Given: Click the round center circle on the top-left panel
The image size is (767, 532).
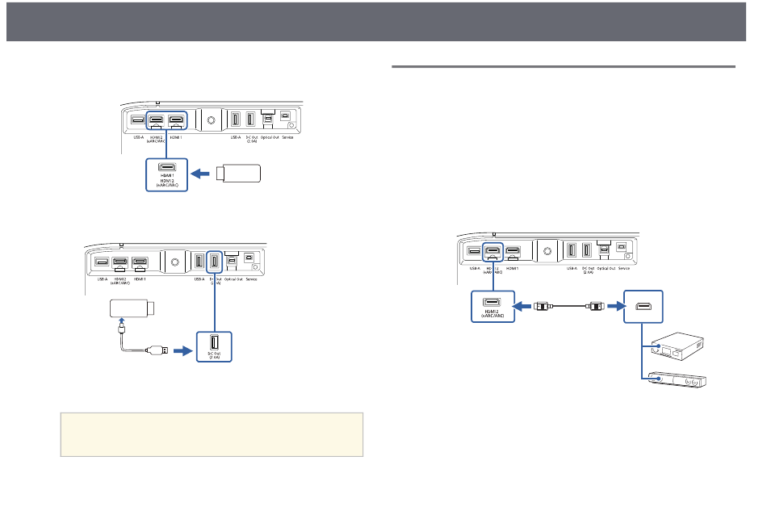Looking at the screenshot, I should click(x=212, y=120).
